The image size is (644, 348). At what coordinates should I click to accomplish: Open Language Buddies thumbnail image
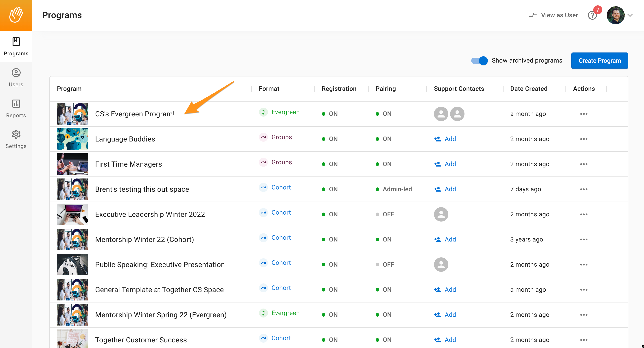point(72,139)
